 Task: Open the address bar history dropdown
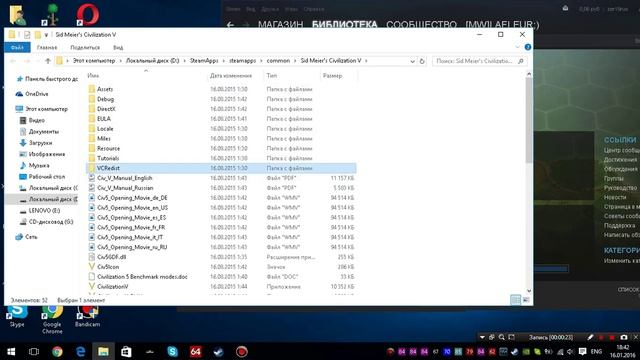[x=412, y=61]
